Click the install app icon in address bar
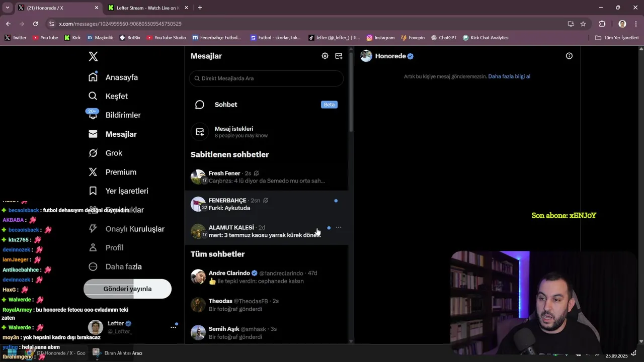This screenshot has width=644, height=362. 571,24
